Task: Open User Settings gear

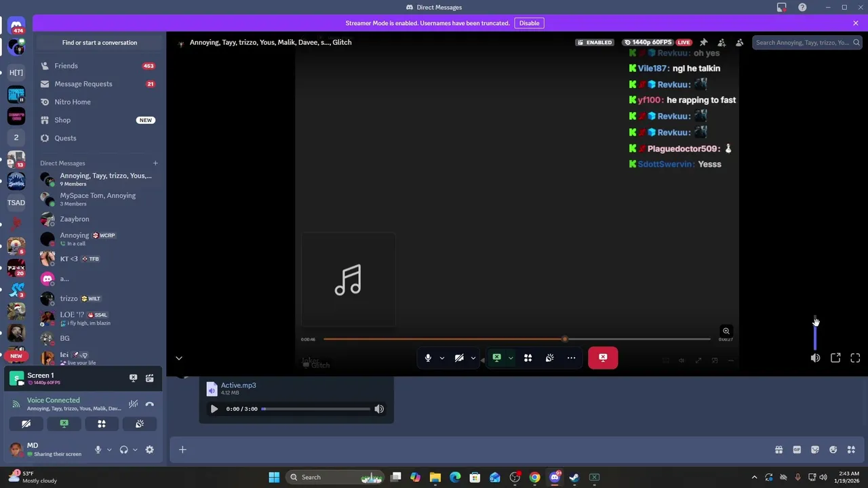Action: point(149,449)
